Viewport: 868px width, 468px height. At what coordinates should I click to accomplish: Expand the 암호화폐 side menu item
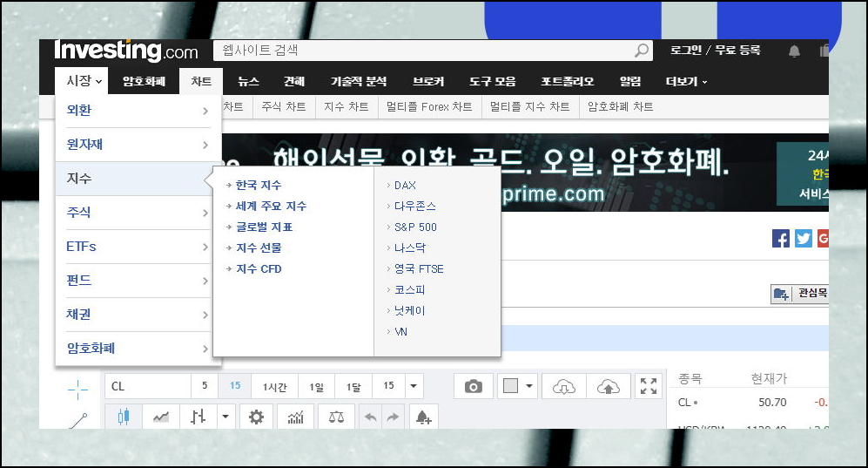click(x=138, y=349)
